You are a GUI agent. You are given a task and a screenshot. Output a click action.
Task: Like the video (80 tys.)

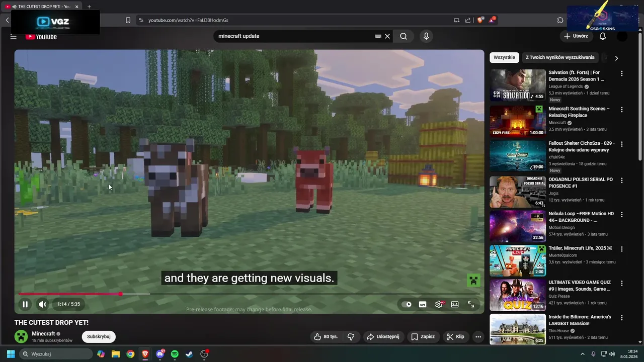(326, 337)
